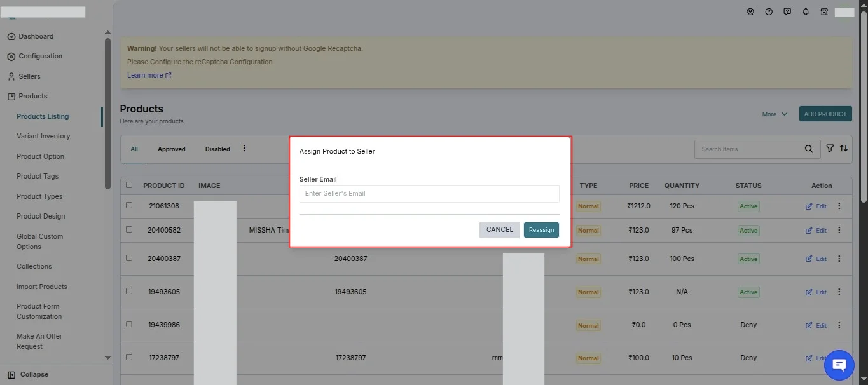Open Product Tags in sidebar
868x385 pixels.
38,176
